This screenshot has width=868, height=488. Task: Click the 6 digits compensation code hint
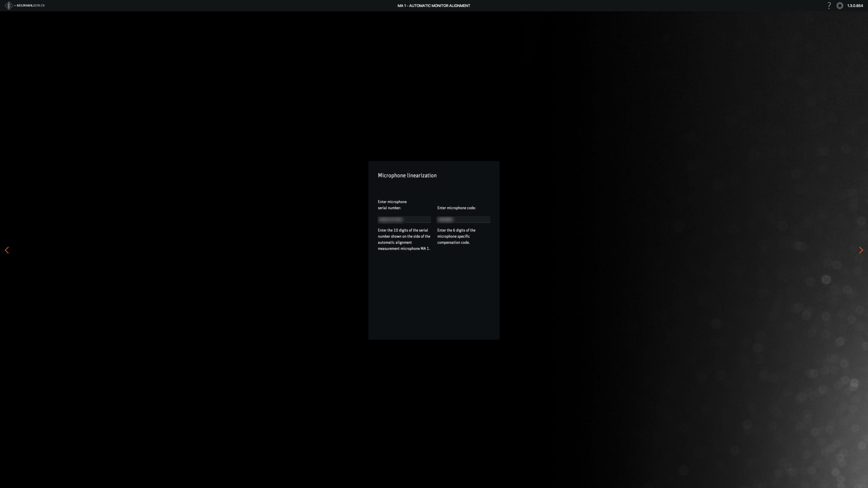[x=456, y=236]
